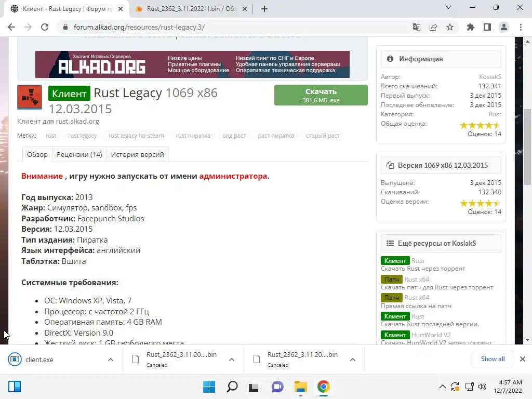Screen dimensions: 532x399
Task: Click the Rust Legacy resource icon
Action: coord(30,97)
